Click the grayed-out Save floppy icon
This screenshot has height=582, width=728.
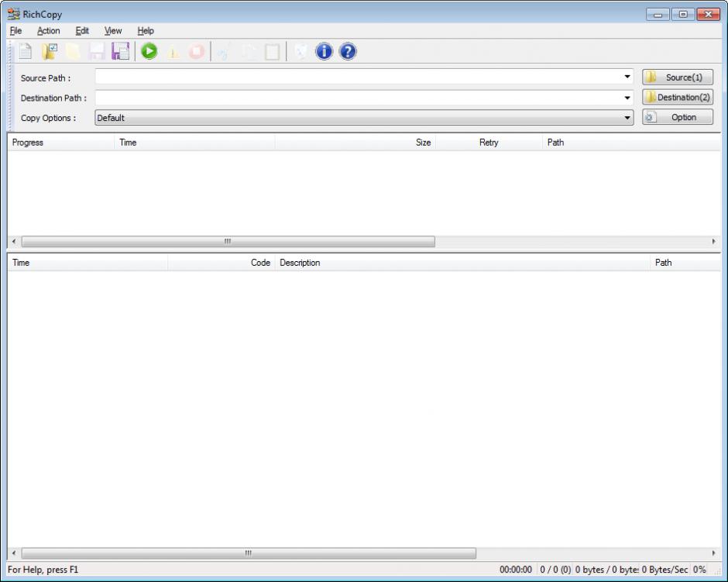tap(97, 51)
